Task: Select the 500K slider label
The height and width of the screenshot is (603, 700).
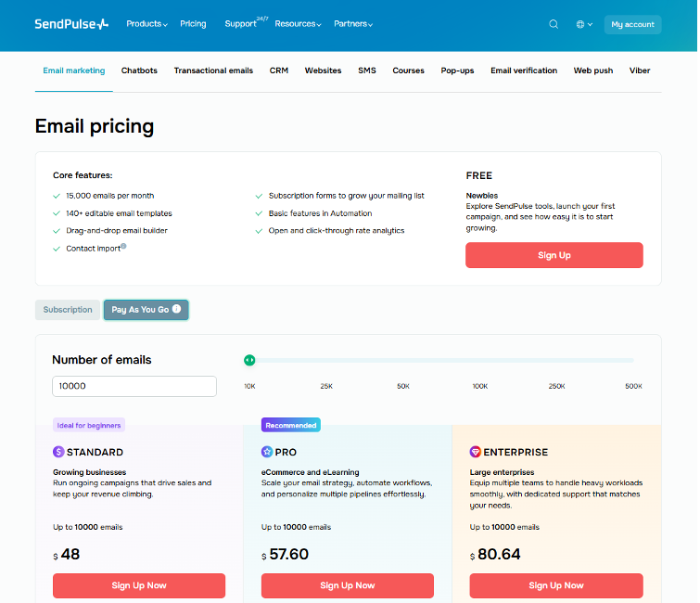Action: coord(633,386)
